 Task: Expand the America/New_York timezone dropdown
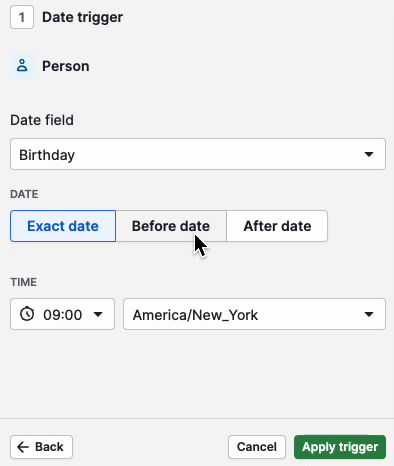[254, 314]
